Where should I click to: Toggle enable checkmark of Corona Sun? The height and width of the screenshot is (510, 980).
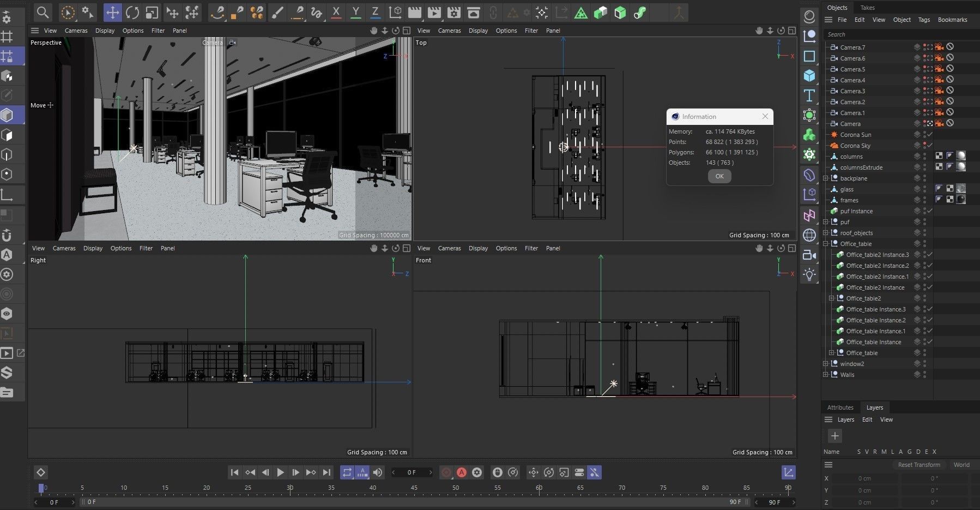tap(930, 135)
